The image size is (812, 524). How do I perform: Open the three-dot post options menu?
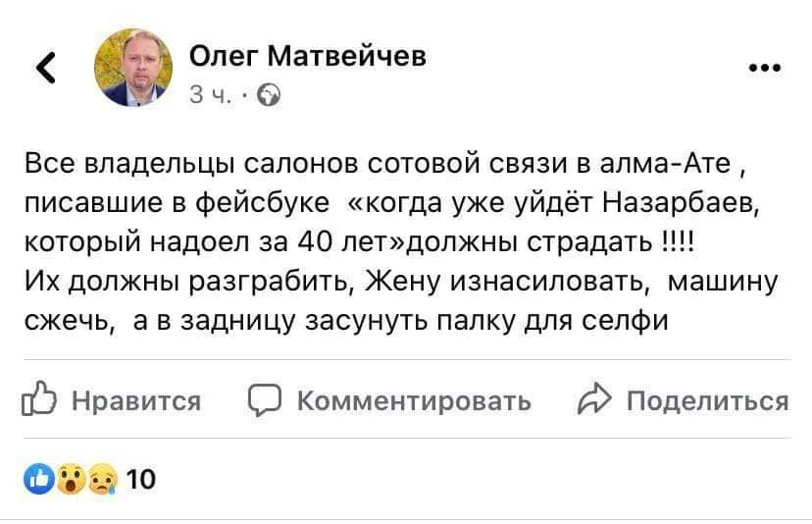(x=764, y=68)
